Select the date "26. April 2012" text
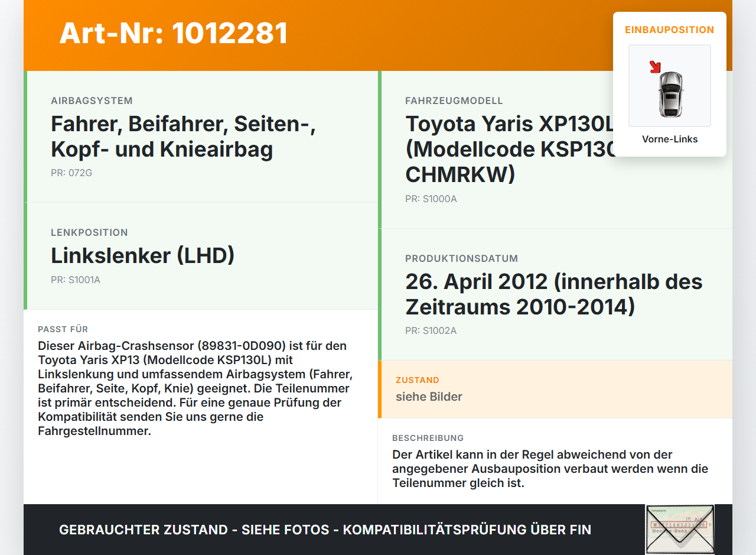This screenshot has width=756, height=555. point(476,281)
